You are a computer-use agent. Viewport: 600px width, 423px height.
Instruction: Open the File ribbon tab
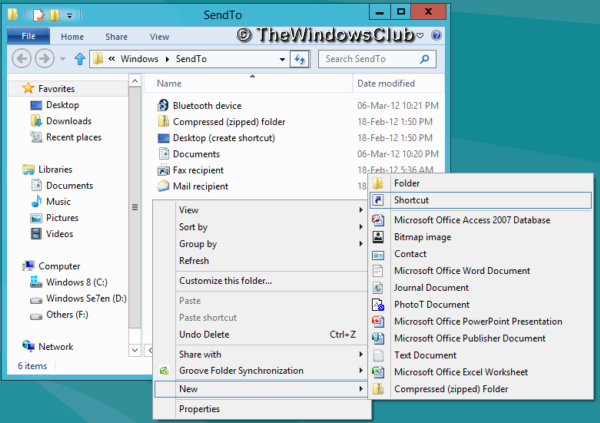(28, 36)
